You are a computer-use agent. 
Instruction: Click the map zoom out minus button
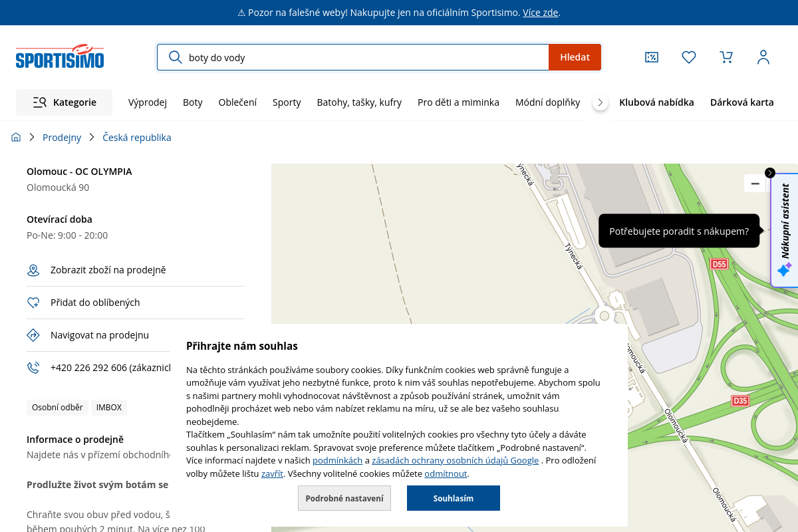pyautogui.click(x=755, y=184)
